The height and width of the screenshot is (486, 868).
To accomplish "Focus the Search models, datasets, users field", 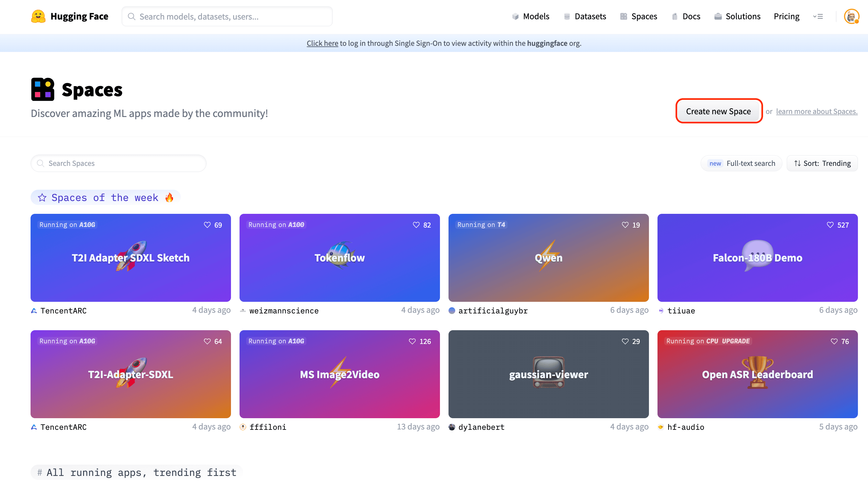I will tap(227, 16).
